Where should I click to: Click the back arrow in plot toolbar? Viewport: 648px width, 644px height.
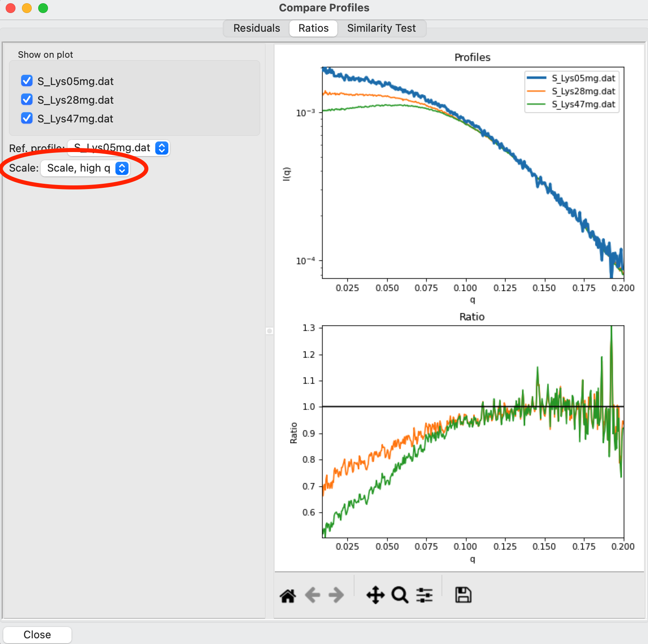tap(312, 596)
